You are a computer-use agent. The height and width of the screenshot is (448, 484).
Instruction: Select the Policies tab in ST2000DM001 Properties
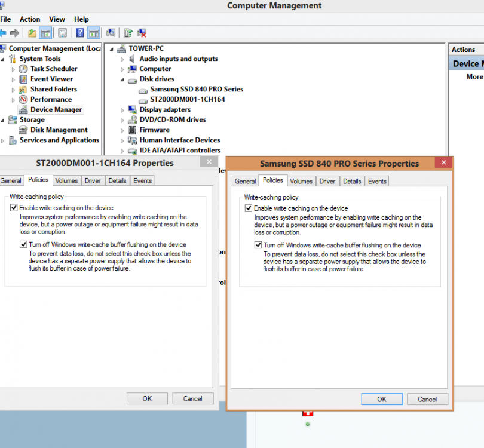click(x=38, y=180)
